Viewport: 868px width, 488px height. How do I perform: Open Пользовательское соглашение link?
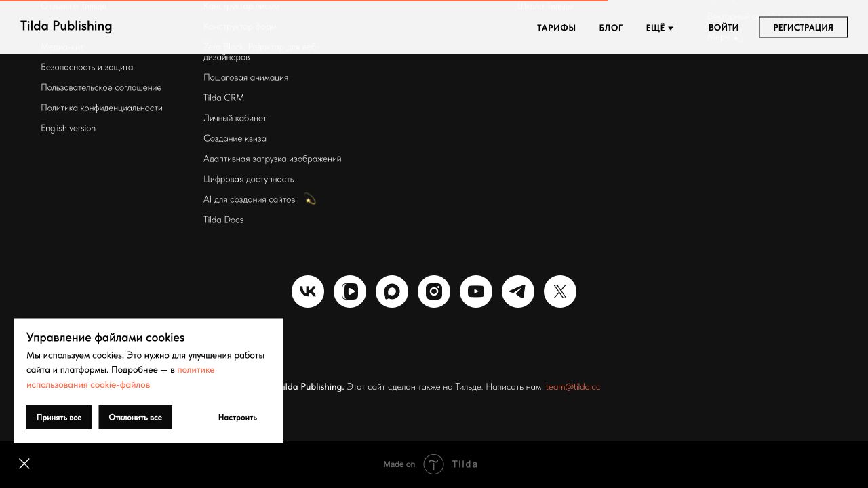click(101, 87)
